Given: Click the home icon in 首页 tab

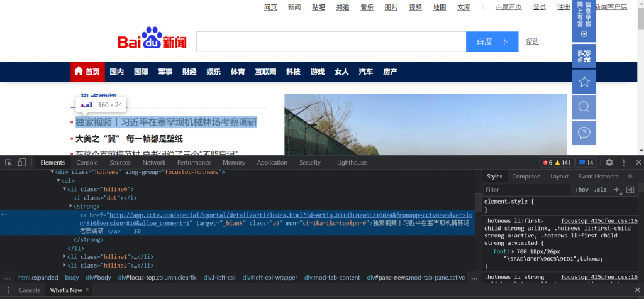Looking at the screenshot, I should [x=79, y=72].
